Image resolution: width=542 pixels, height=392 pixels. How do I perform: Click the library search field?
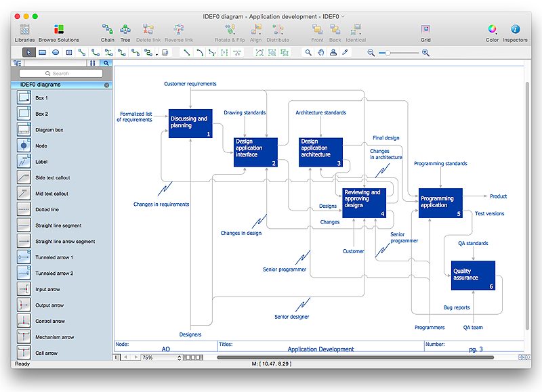[x=61, y=73]
